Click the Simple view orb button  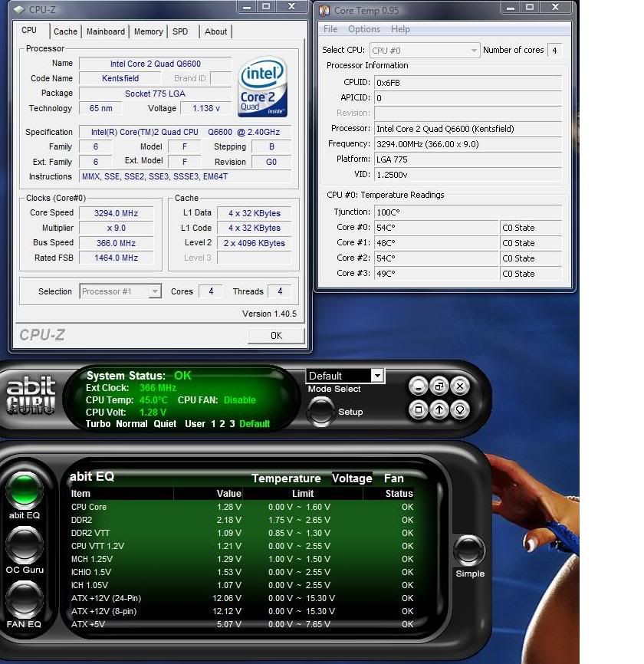tap(468, 550)
